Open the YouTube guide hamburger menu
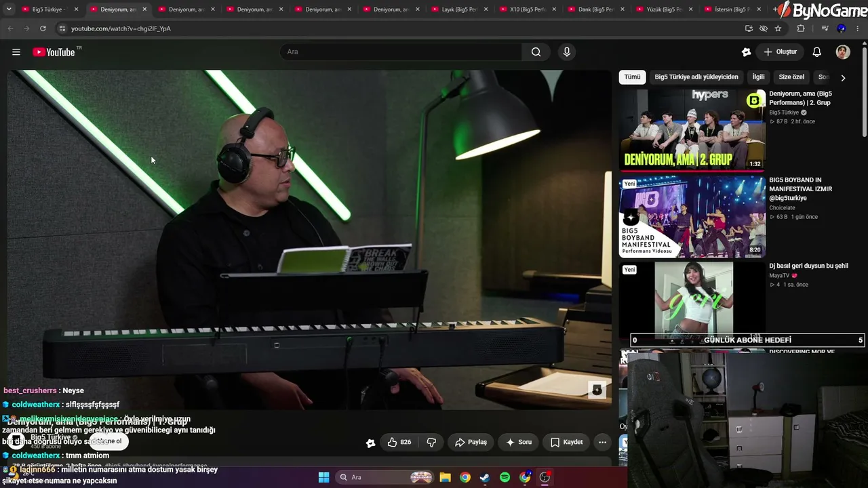The image size is (868, 488). (16, 52)
